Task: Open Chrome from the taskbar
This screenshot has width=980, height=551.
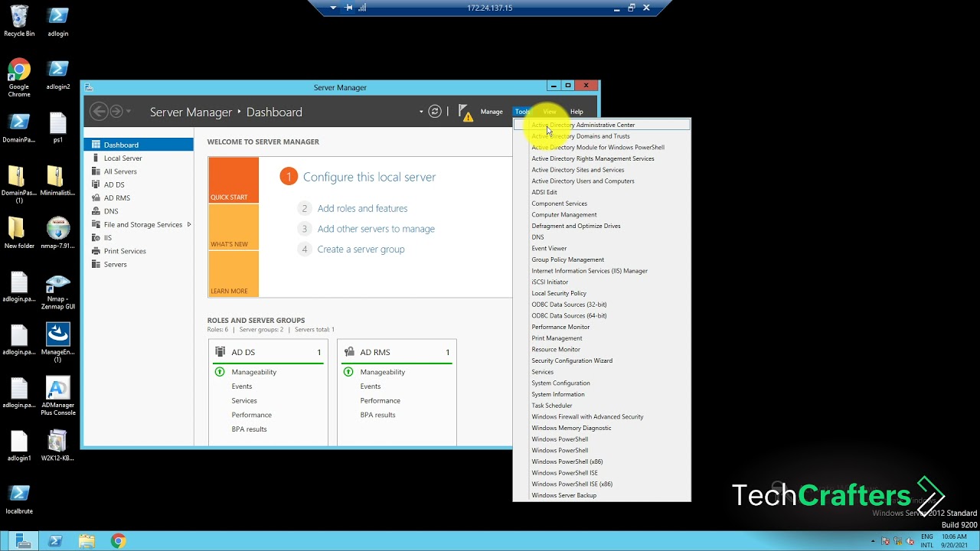Action: pyautogui.click(x=118, y=541)
